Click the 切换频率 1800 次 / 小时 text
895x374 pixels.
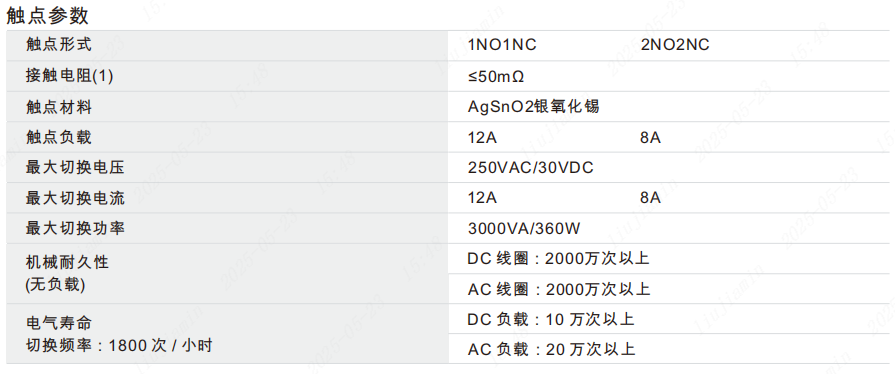coord(119,345)
